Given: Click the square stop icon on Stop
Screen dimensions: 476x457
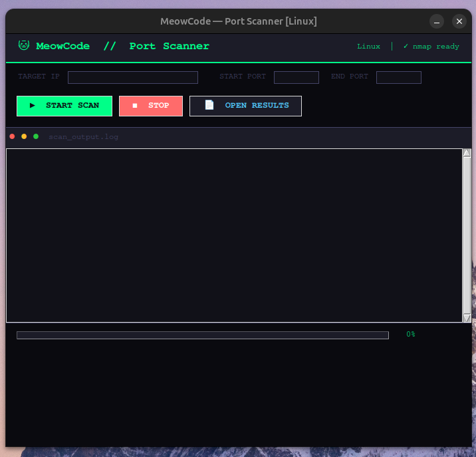Looking at the screenshot, I should 135,106.
